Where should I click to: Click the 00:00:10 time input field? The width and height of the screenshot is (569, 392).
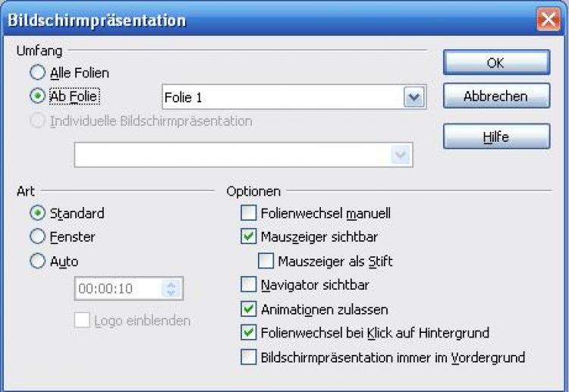[118, 289]
